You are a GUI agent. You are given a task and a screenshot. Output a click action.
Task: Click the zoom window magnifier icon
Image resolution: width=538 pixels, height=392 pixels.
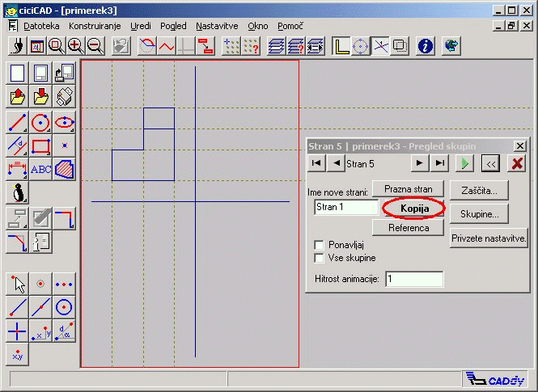tap(57, 46)
